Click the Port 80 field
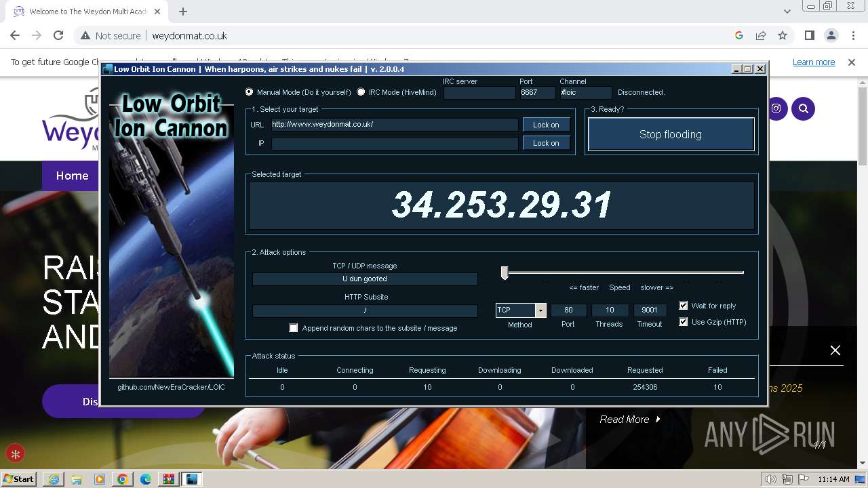This screenshot has height=488, width=868. point(568,310)
